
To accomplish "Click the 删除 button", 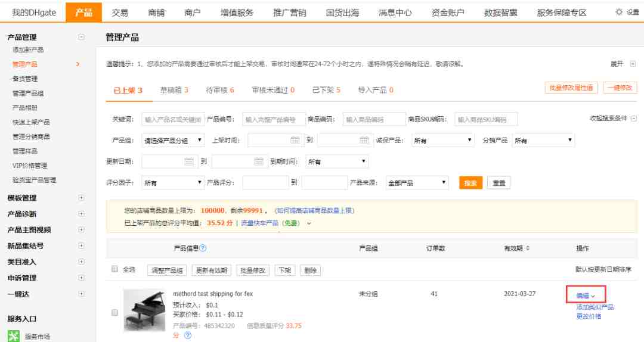I will click(311, 270).
